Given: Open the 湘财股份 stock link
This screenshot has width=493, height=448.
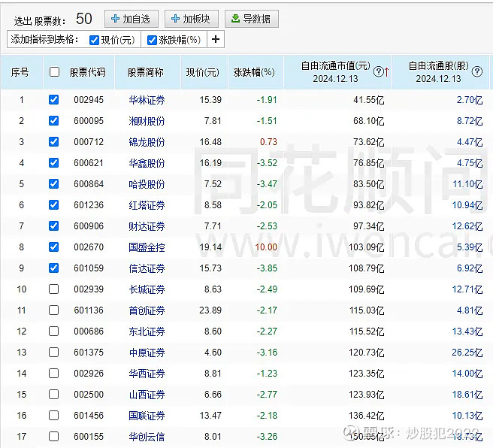Looking at the screenshot, I should tap(147, 121).
